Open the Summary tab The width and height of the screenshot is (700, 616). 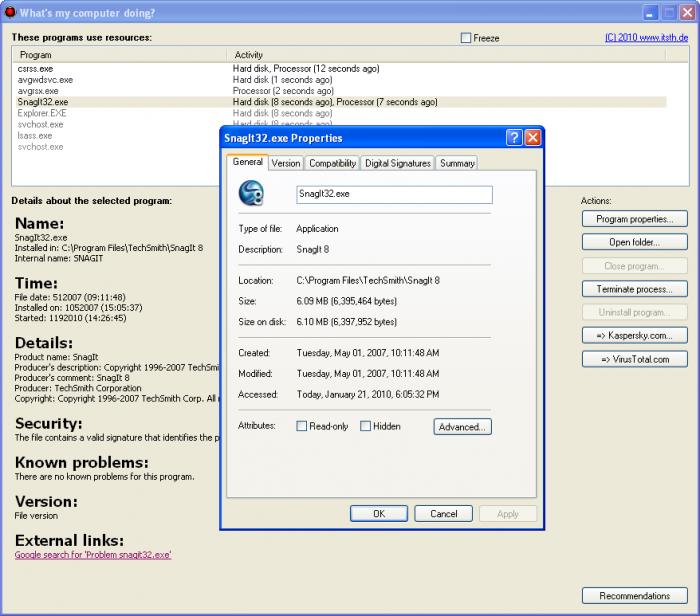tap(457, 163)
